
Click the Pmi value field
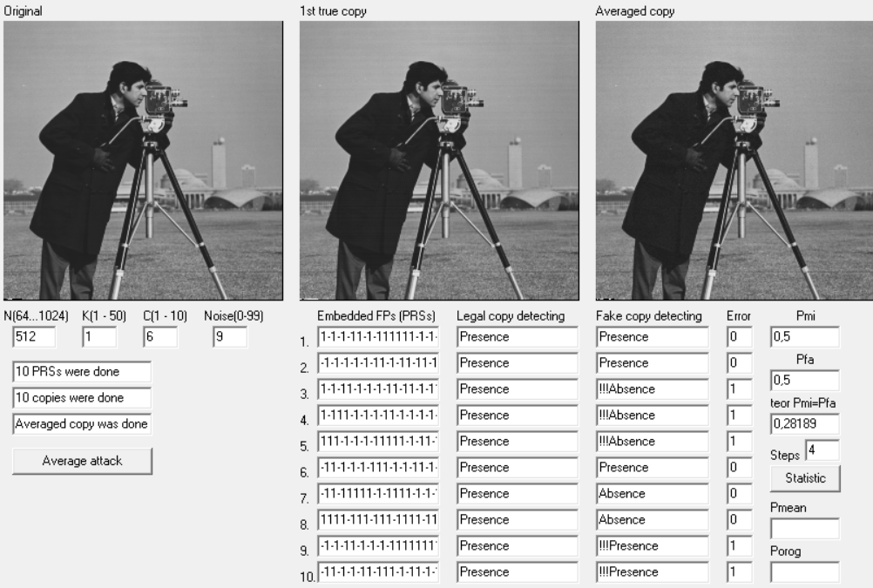point(805,337)
